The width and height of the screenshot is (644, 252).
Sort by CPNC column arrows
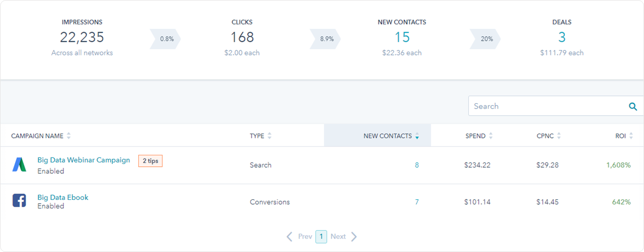click(558, 136)
